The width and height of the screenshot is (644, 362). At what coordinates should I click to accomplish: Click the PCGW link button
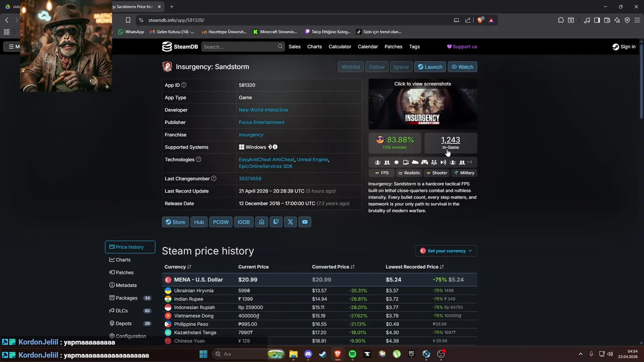tap(220, 222)
